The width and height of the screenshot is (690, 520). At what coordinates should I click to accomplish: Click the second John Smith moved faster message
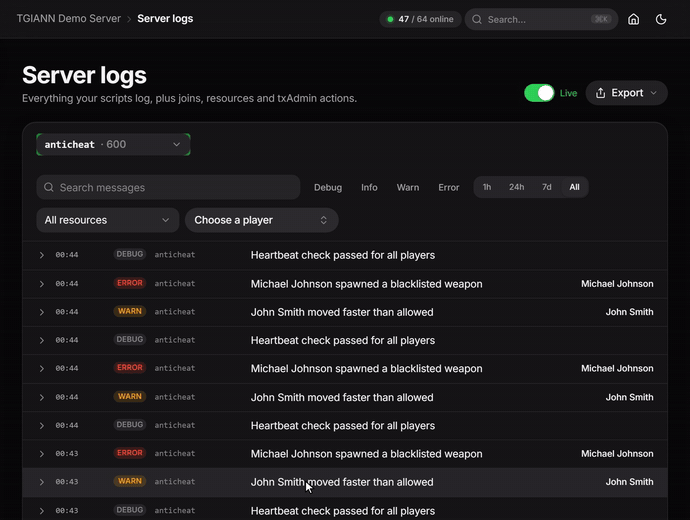pos(342,397)
